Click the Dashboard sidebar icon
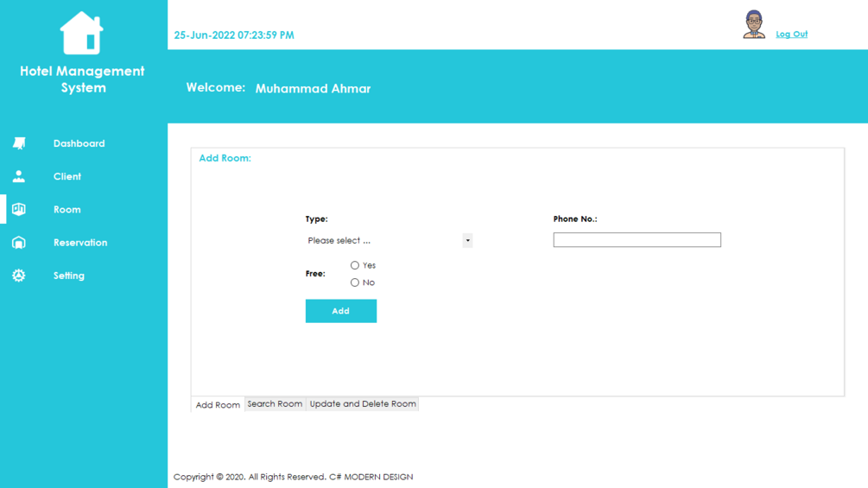The height and width of the screenshot is (488, 868). [19, 143]
